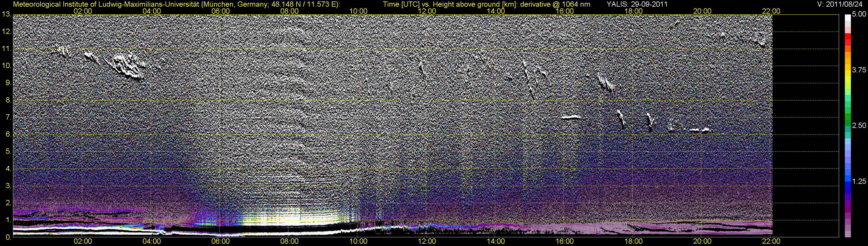Click '12:00' on the lower time axis
This screenshot has height=246, width=868.
click(x=427, y=241)
